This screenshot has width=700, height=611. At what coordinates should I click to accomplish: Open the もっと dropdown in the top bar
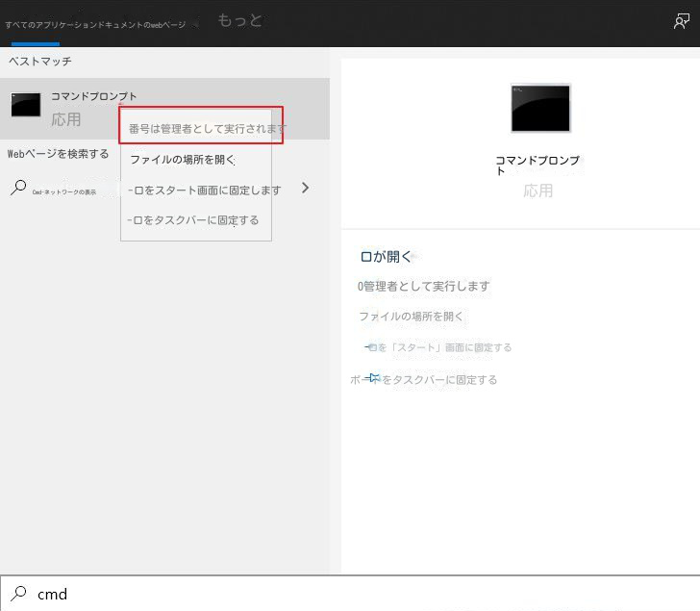pos(239,20)
